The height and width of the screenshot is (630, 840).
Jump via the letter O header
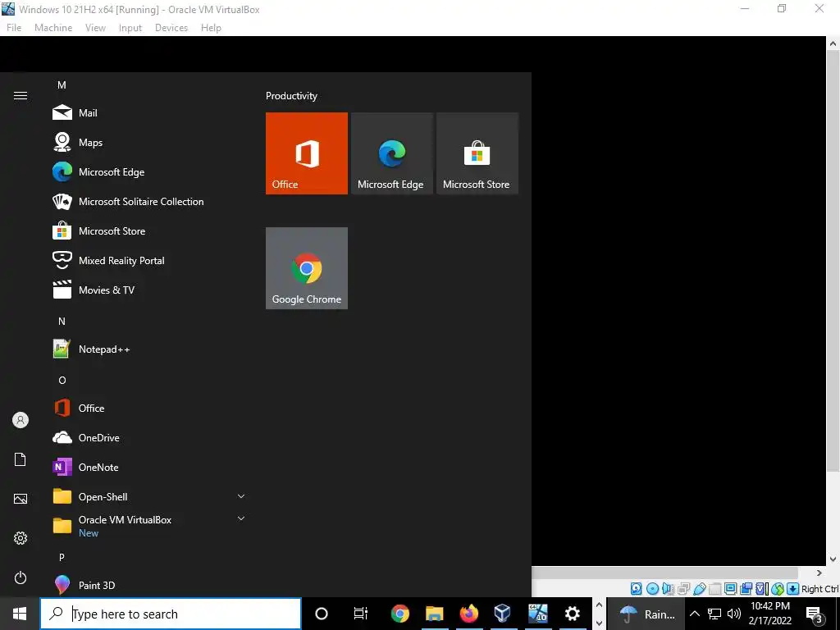pyautogui.click(x=62, y=380)
